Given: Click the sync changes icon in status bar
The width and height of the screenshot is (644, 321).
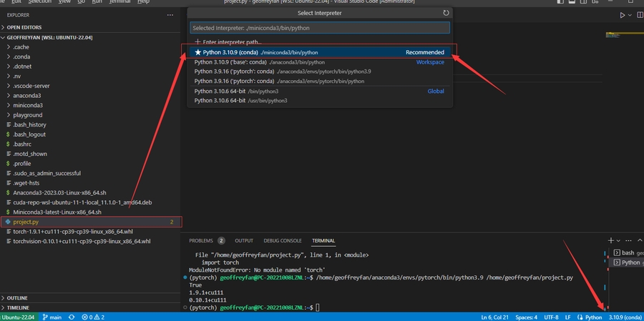Looking at the screenshot, I should pyautogui.click(x=71, y=317).
